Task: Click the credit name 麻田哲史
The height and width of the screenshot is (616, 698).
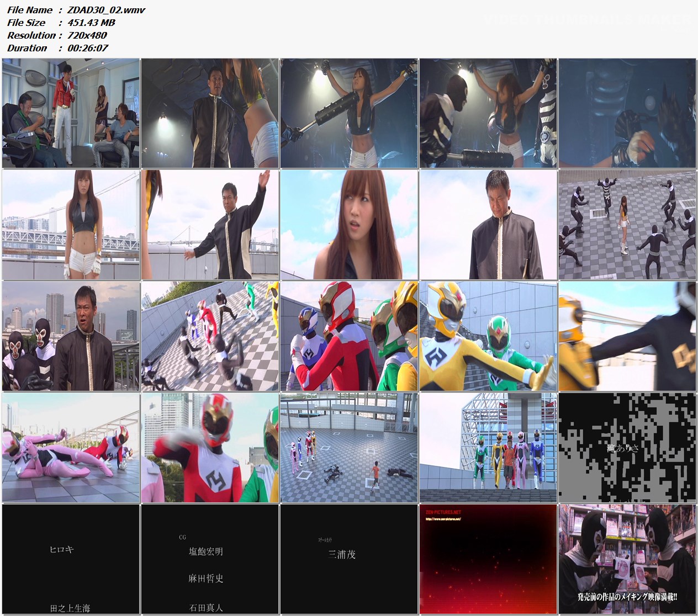Action: (206, 578)
